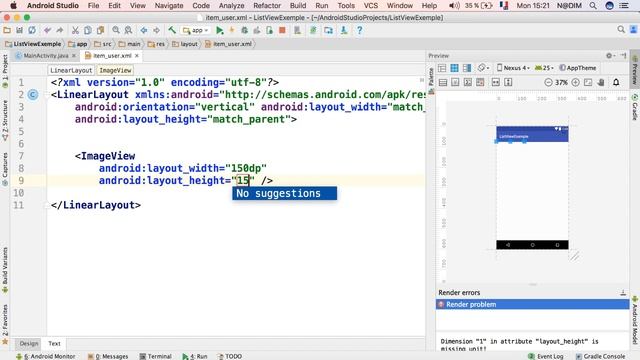Zoom in the preview with plus icon
This screenshot has height=360, width=640.
pyautogui.click(x=576, y=82)
